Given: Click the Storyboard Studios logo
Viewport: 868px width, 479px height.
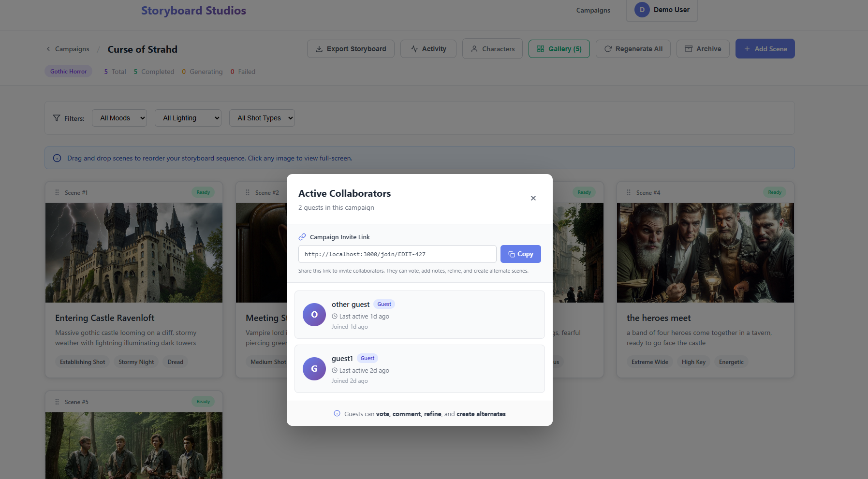Looking at the screenshot, I should 193,11.
